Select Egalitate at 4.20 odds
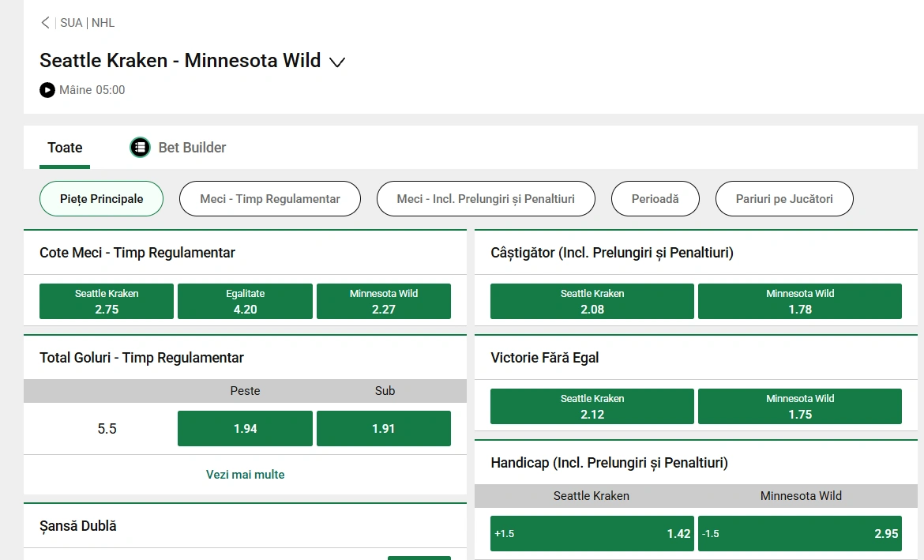 pyautogui.click(x=245, y=301)
